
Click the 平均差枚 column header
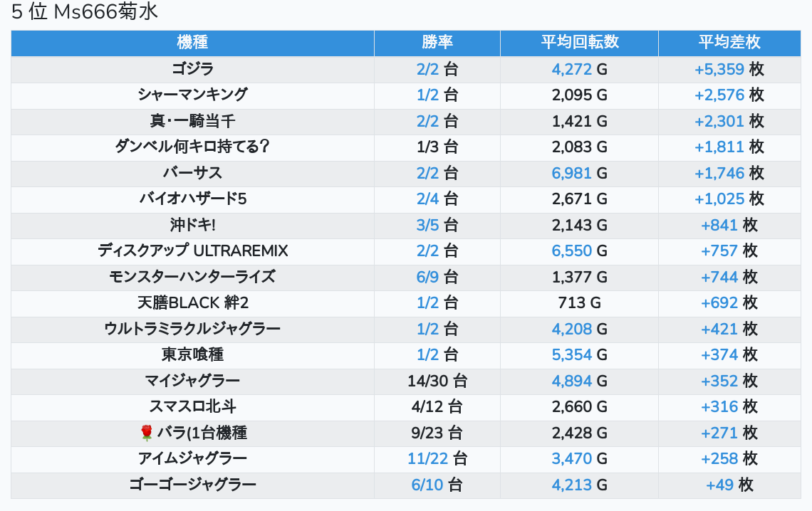[x=729, y=43]
